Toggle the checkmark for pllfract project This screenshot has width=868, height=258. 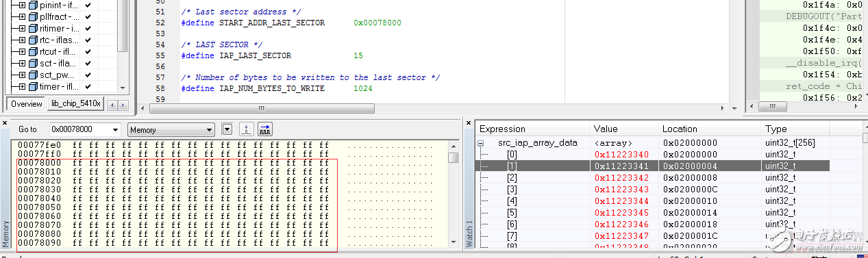pyautogui.click(x=88, y=16)
